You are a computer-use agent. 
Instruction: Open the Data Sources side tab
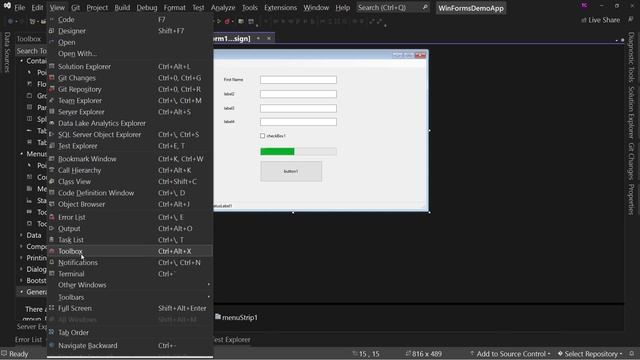7,52
